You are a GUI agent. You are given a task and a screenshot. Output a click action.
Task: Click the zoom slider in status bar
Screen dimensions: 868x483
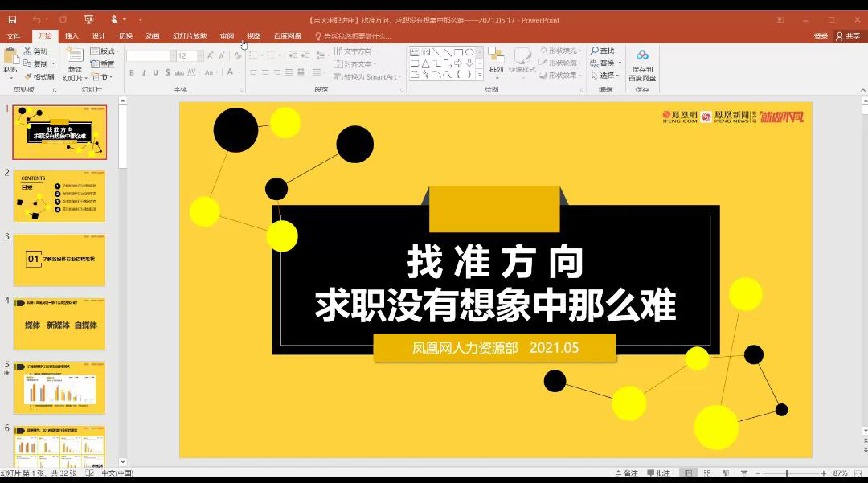pos(787,473)
